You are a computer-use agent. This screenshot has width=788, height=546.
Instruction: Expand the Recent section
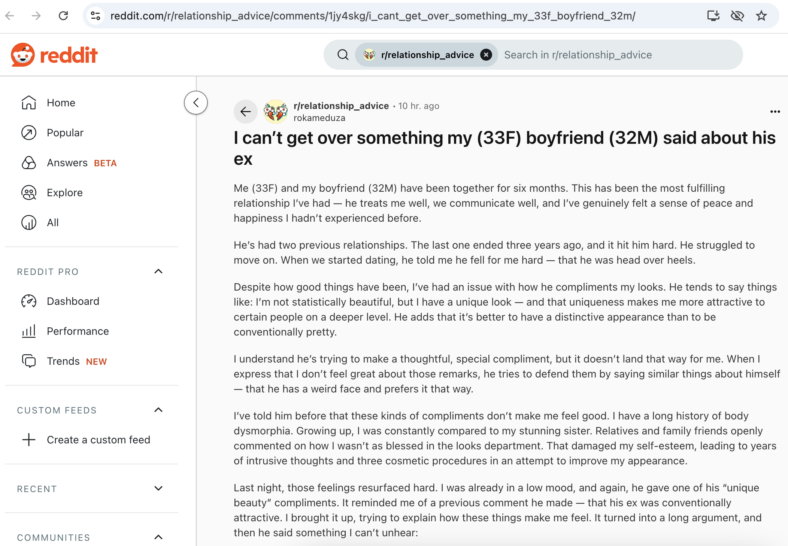click(158, 488)
